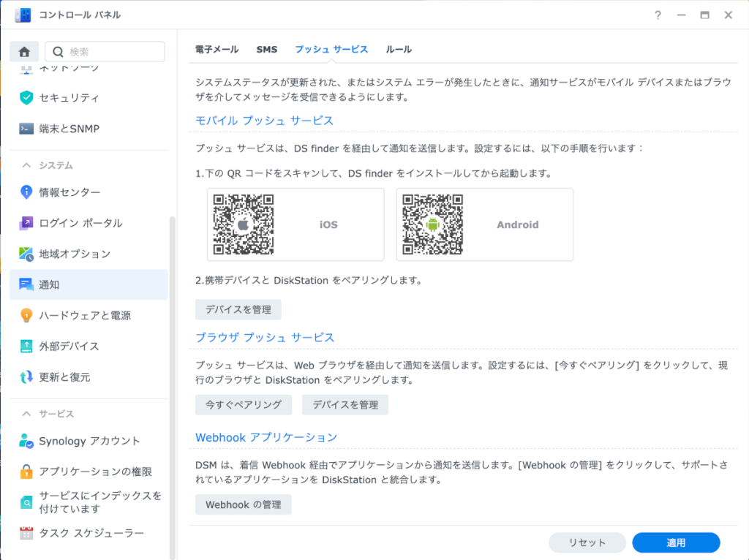The image size is (749, 560).
Task: Click the search magnifier icon
Action: click(58, 52)
